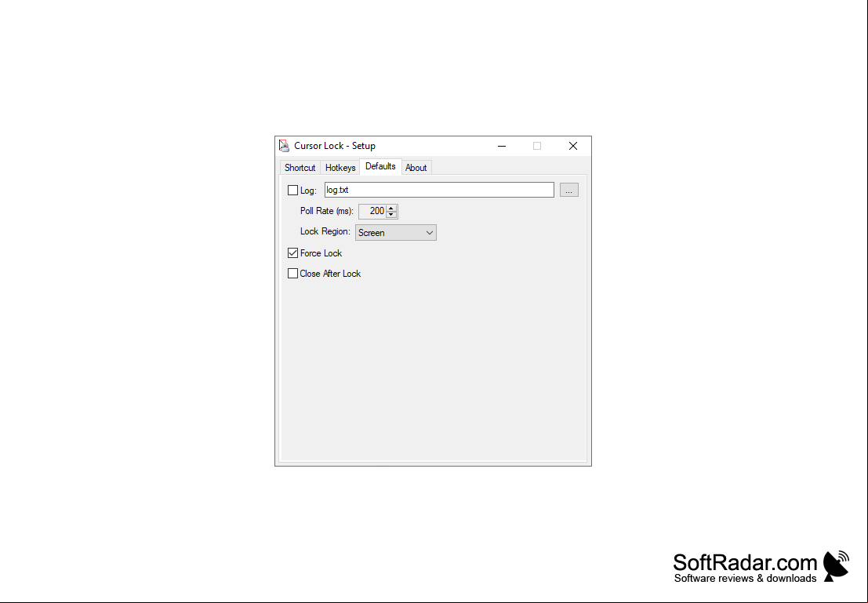Click the Force Lock label text
Image resolution: width=868 pixels, height=603 pixels.
(321, 253)
